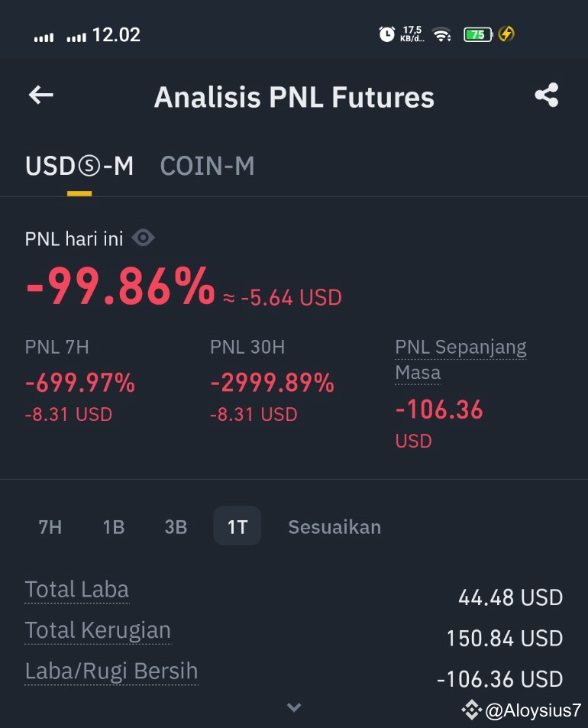Select the 3B time range
This screenshot has height=728, width=588.
pos(176,527)
